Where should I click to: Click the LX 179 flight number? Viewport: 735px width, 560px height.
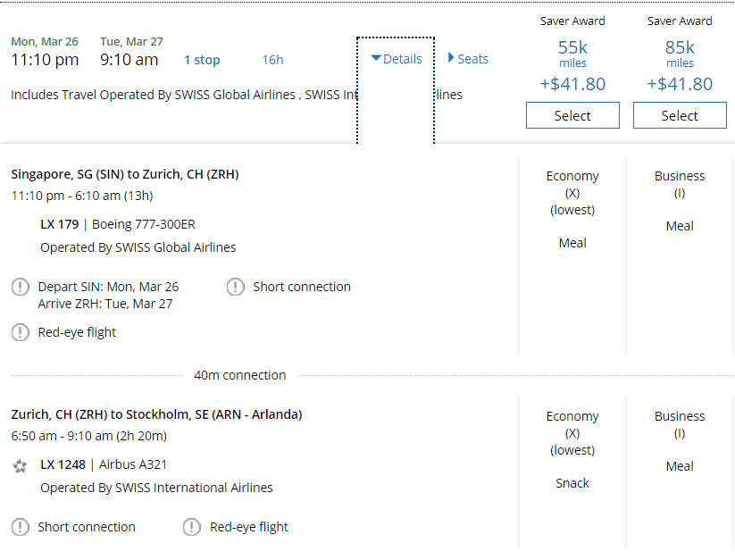[60, 224]
